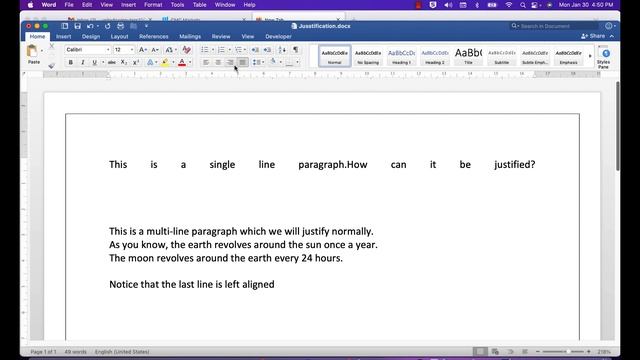Click the vertical scrollbar of the document
This screenshot has width=640, height=360.
tap(618, 126)
